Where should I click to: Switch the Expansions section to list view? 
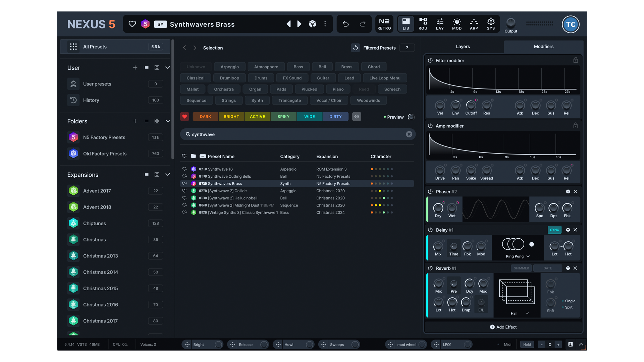(x=146, y=175)
